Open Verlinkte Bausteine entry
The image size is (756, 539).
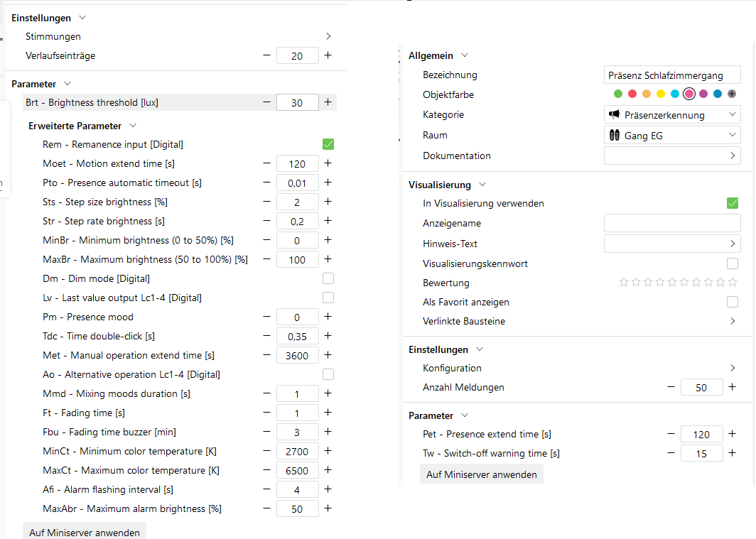click(x=733, y=321)
